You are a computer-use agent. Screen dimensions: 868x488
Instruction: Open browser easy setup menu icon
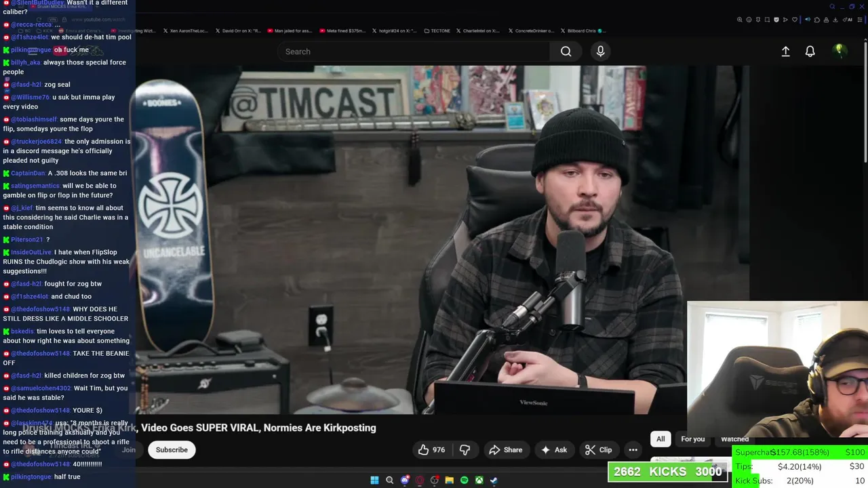click(860, 20)
